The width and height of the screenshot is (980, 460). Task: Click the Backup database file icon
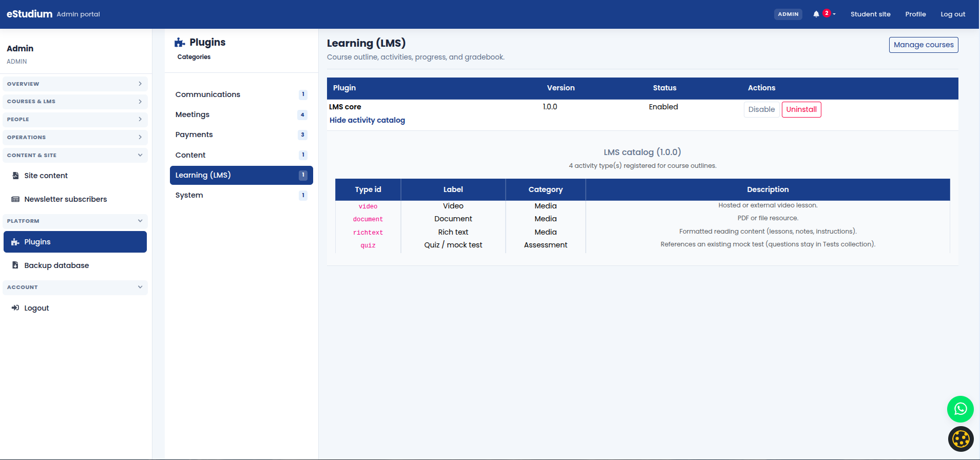15,265
